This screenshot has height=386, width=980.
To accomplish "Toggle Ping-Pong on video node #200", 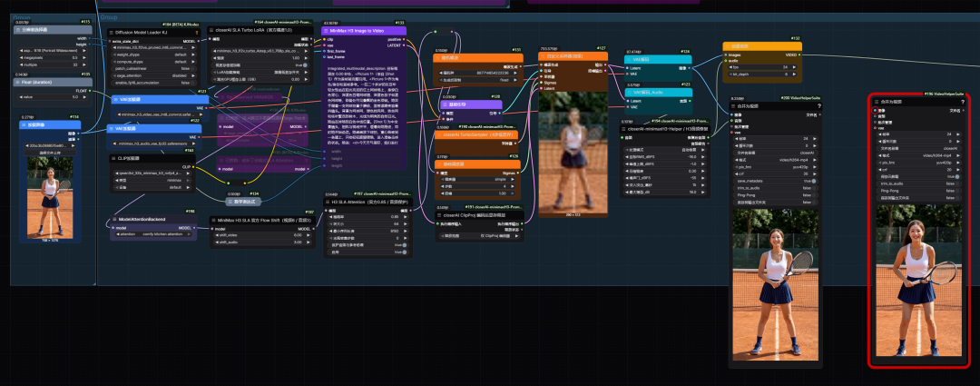I will 774,195.
